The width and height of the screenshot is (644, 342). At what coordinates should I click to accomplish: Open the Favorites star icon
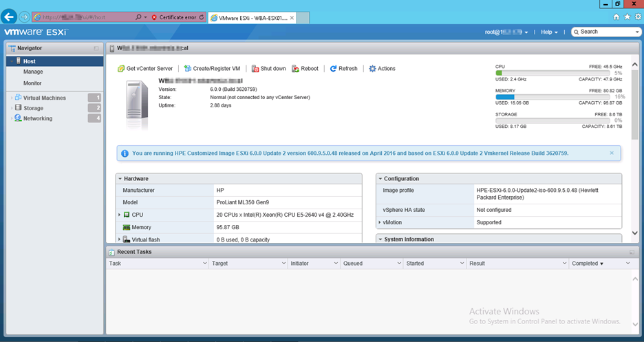coord(627,17)
